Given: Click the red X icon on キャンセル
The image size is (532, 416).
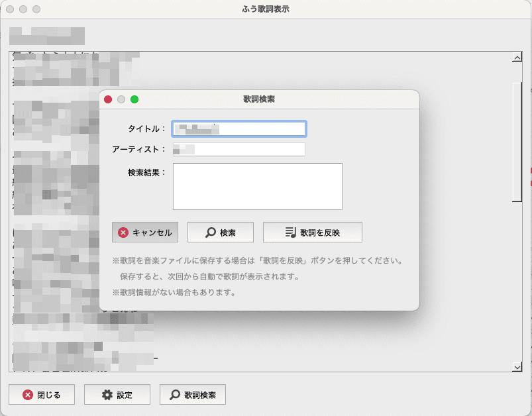Looking at the screenshot, I should point(123,233).
